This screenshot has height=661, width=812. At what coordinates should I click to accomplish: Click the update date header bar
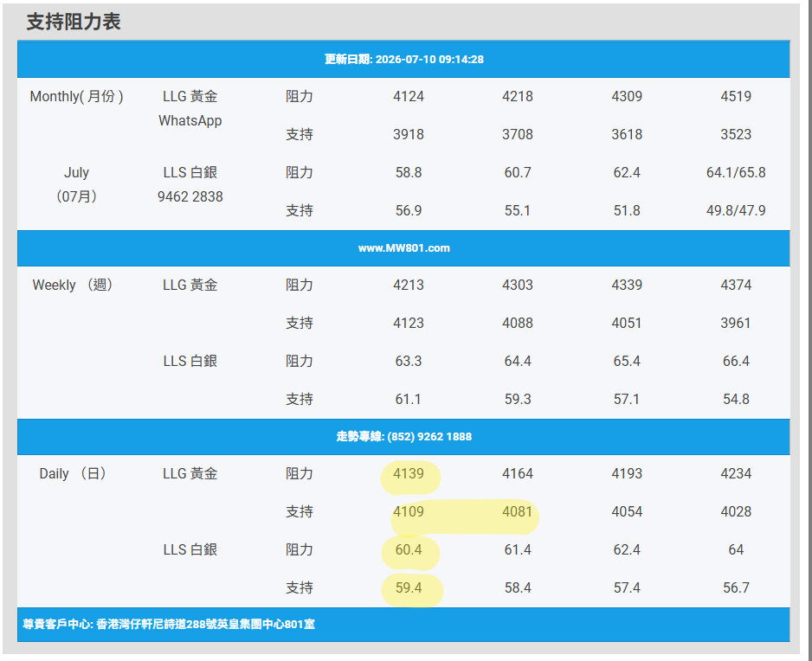click(x=403, y=59)
